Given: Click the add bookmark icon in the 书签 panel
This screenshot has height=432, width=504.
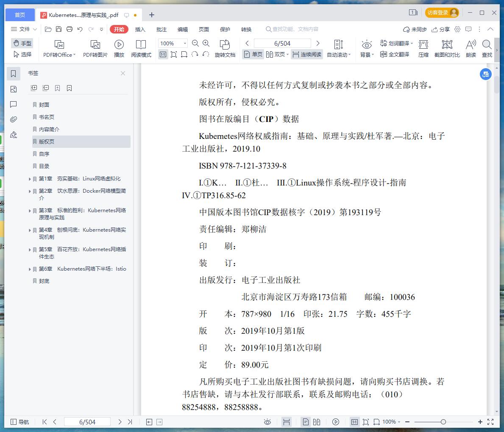Looking at the screenshot, I should 58,88.
